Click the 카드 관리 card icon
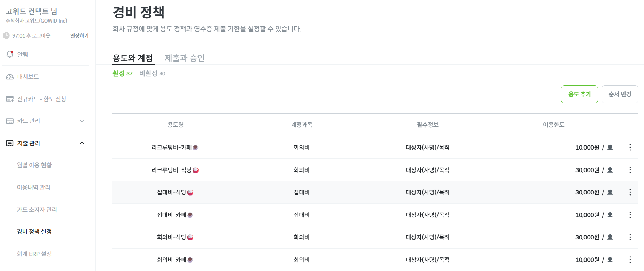The width and height of the screenshot is (644, 271). click(x=10, y=121)
